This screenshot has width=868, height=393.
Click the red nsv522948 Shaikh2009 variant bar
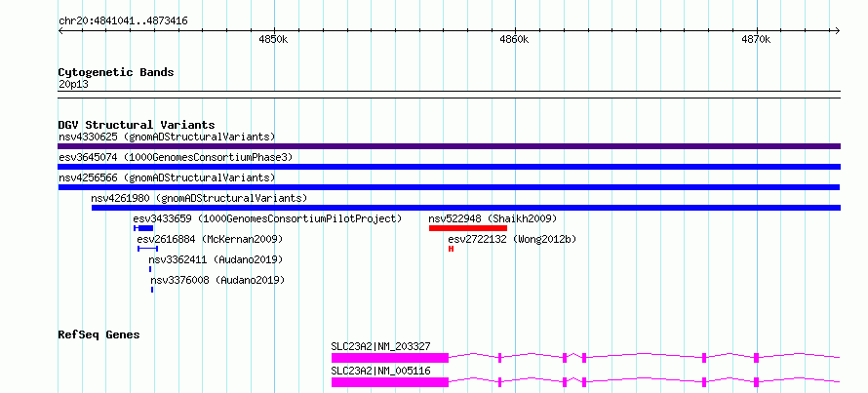coord(468,228)
